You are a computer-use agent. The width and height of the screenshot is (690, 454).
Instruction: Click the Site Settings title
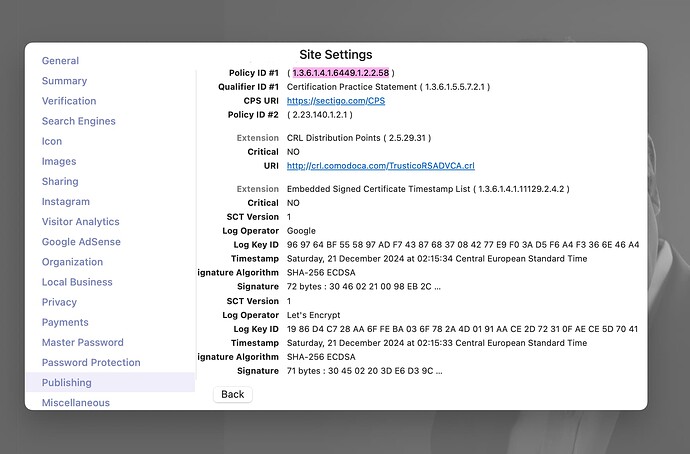click(x=336, y=55)
